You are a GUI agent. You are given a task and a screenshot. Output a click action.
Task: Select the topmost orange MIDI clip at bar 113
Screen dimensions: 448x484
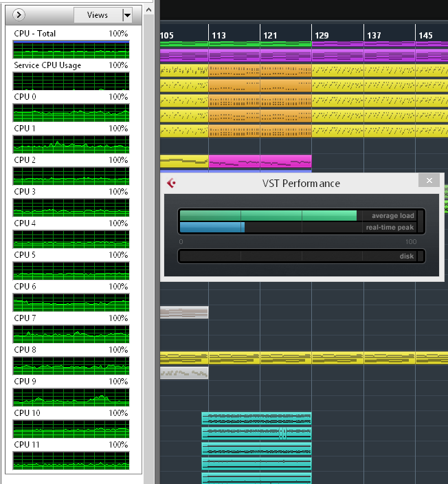tap(234, 70)
